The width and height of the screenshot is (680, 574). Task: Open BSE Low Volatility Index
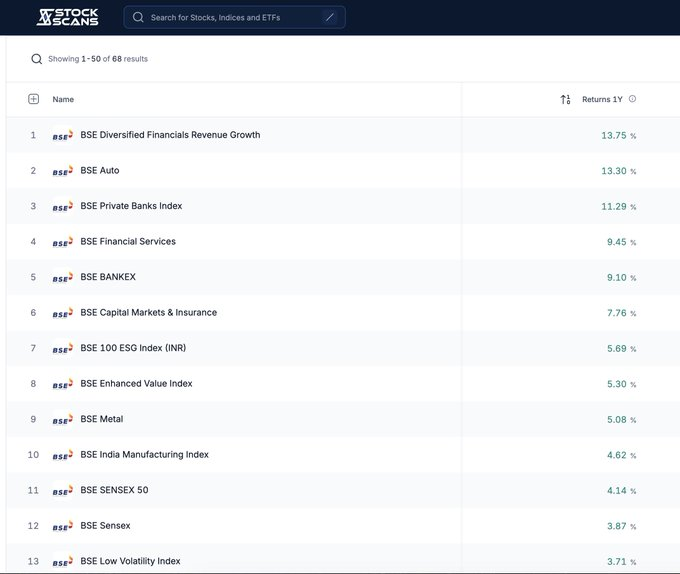pyautogui.click(x=130, y=561)
